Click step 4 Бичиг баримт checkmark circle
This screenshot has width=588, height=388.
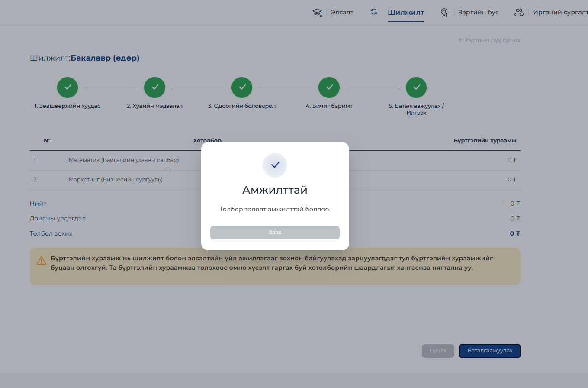click(x=329, y=87)
